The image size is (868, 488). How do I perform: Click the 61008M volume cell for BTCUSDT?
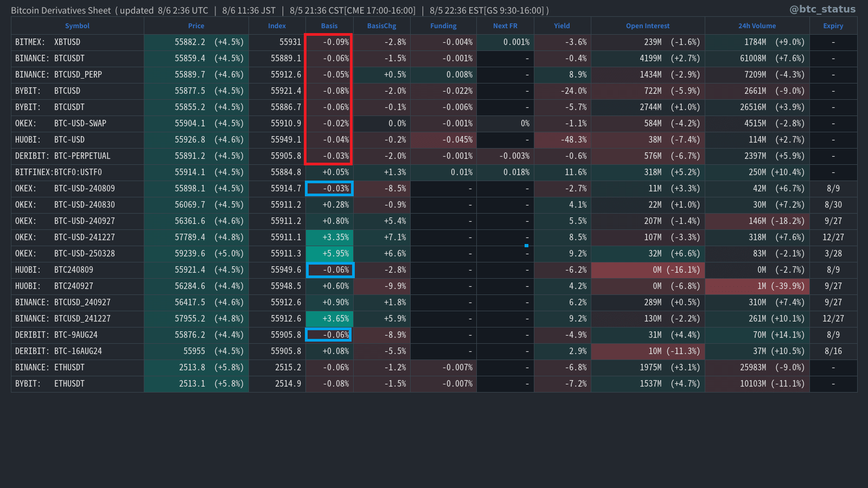757,59
